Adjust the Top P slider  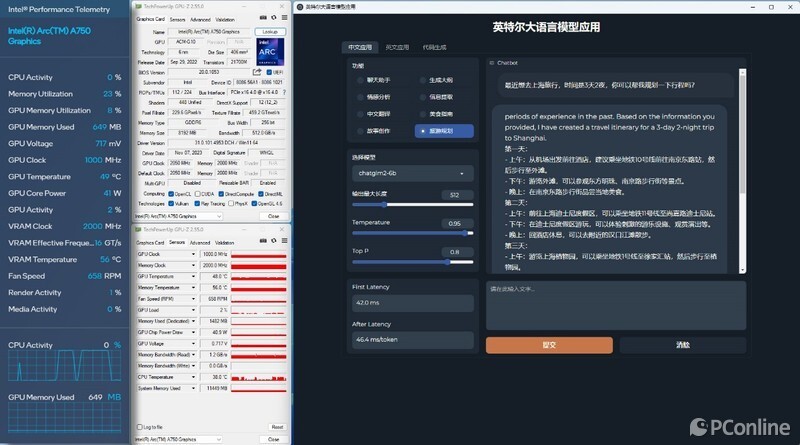click(x=412, y=262)
